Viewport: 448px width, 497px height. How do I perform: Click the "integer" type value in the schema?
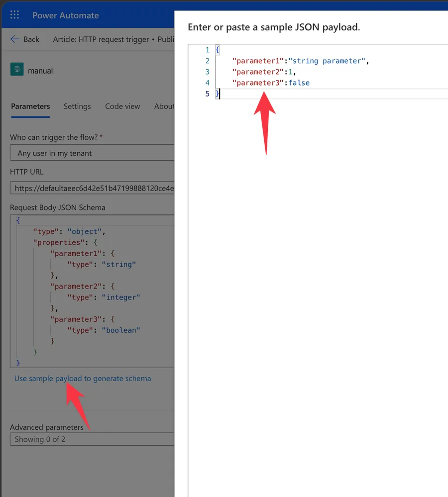121,297
